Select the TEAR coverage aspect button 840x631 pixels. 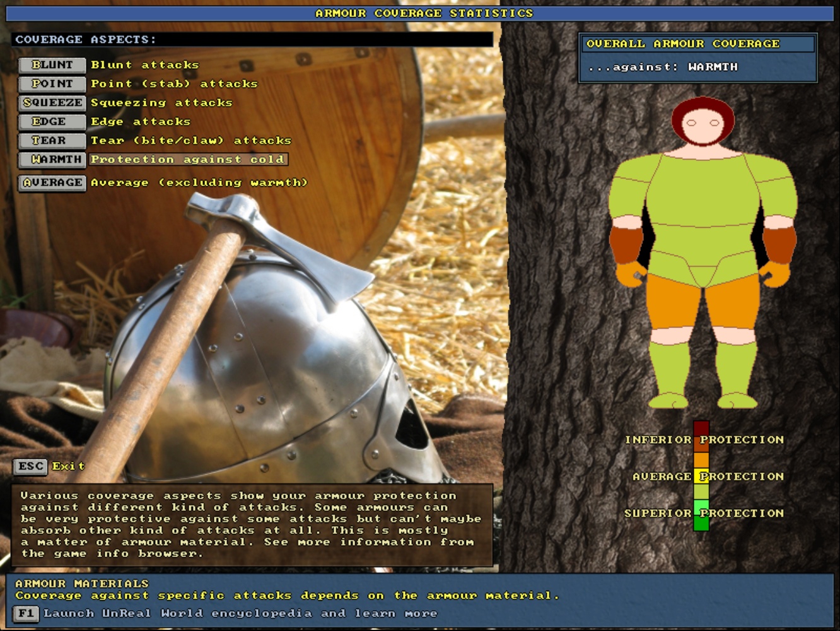pyautogui.click(x=52, y=141)
